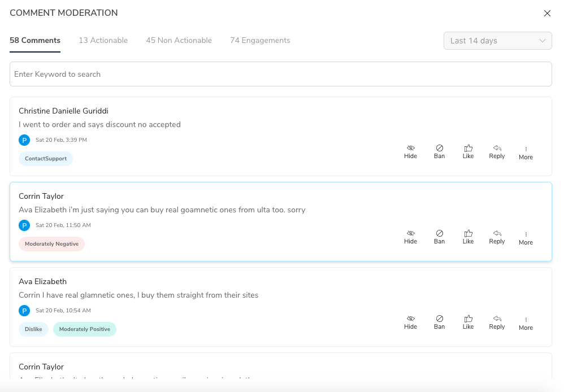Screen dimensions: 564x392
Task: Close the Comment Moderation panel
Action: (x=547, y=14)
